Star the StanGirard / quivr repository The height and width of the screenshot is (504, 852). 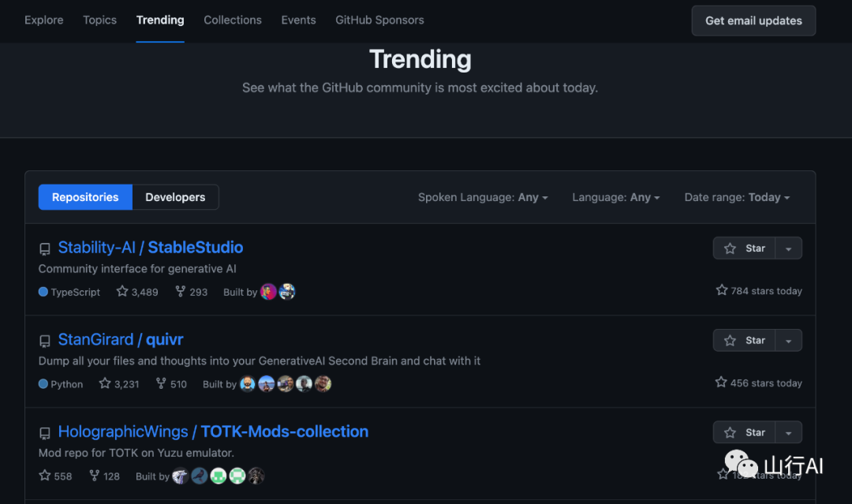[745, 341]
